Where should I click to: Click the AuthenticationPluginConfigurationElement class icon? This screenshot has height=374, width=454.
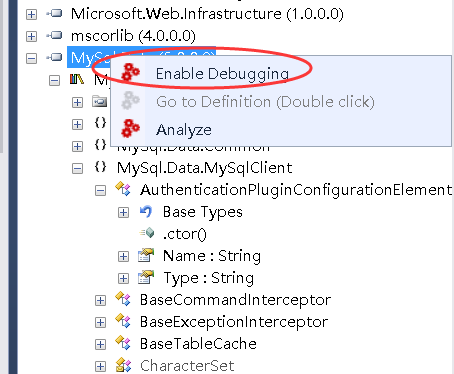(x=123, y=189)
